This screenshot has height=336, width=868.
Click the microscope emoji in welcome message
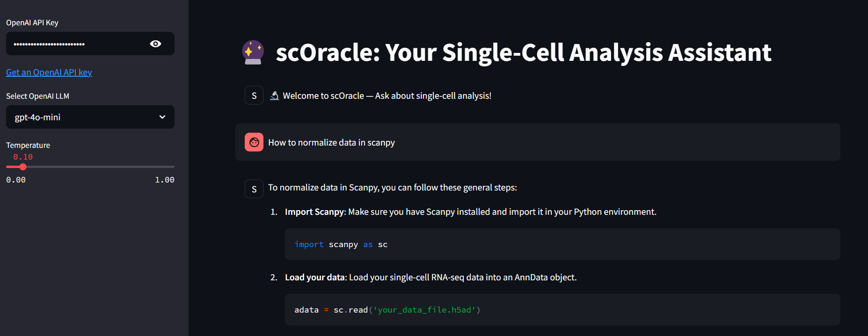click(x=275, y=95)
